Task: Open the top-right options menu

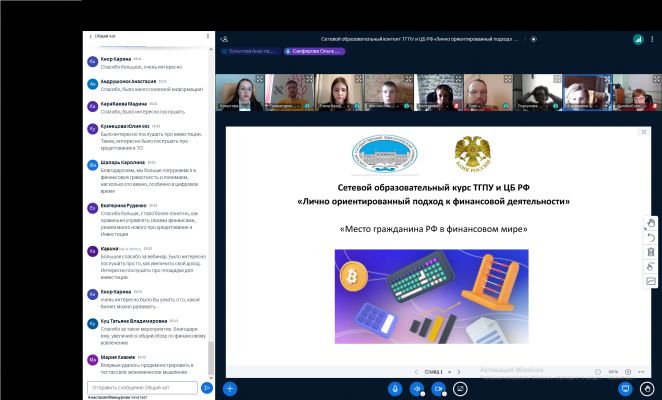Action: click(652, 39)
